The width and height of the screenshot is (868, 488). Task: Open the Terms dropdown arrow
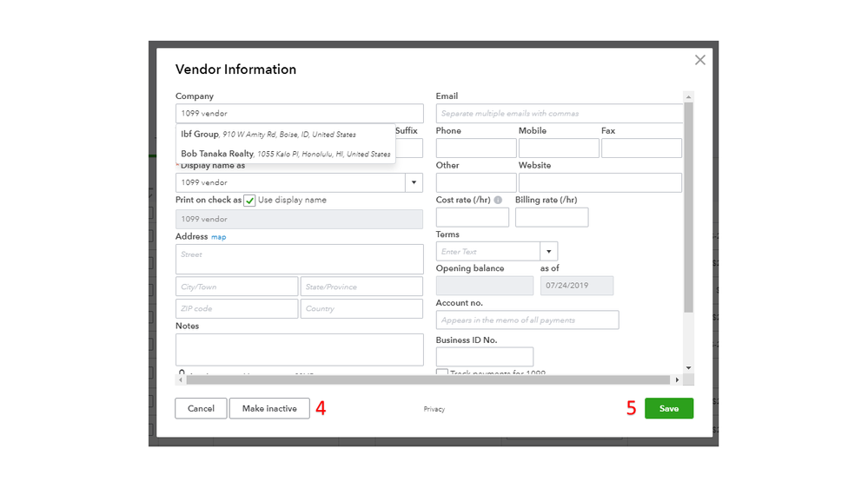[x=548, y=251]
